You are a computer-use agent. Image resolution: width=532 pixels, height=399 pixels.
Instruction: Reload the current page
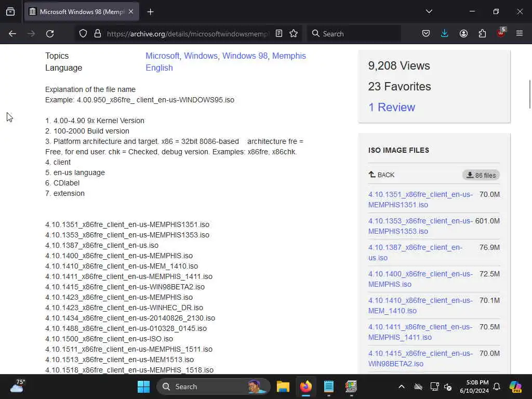coord(50,34)
